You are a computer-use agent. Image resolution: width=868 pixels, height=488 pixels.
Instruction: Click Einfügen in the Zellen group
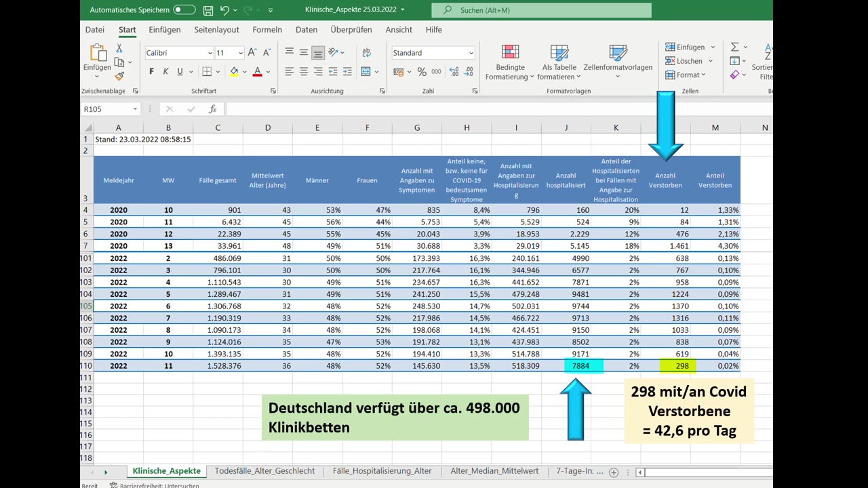click(x=689, y=47)
